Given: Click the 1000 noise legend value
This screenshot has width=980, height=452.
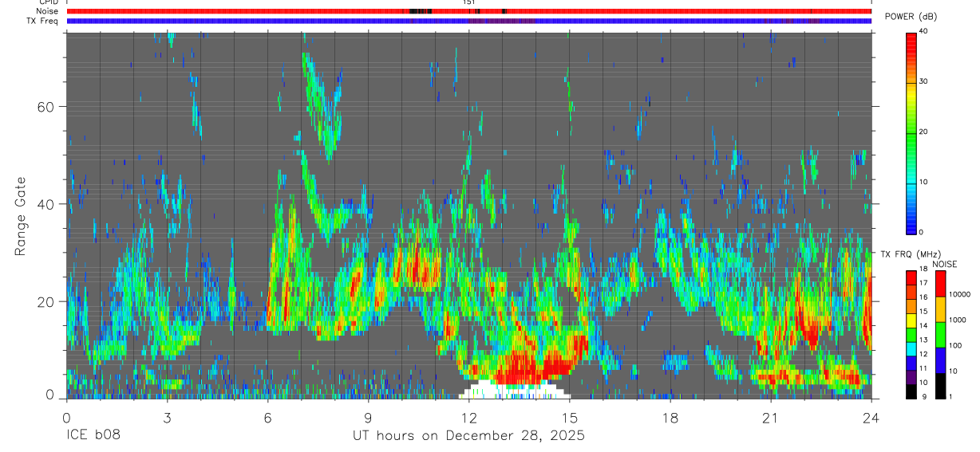Looking at the screenshot, I should [x=958, y=320].
